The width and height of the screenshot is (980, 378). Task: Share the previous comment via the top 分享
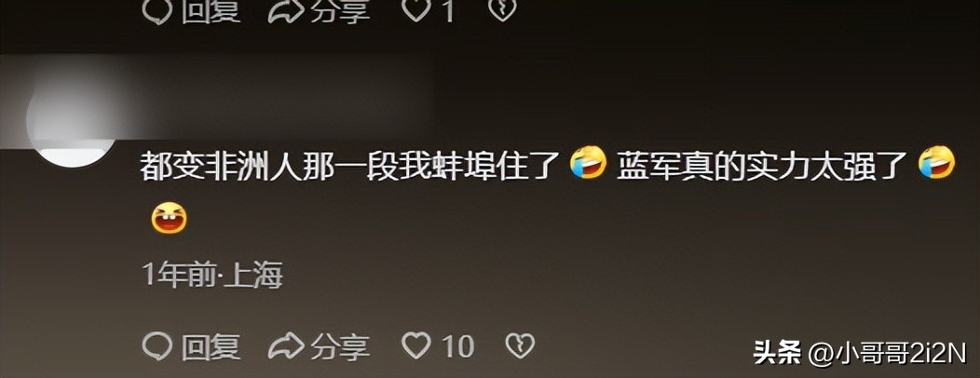pos(341,10)
